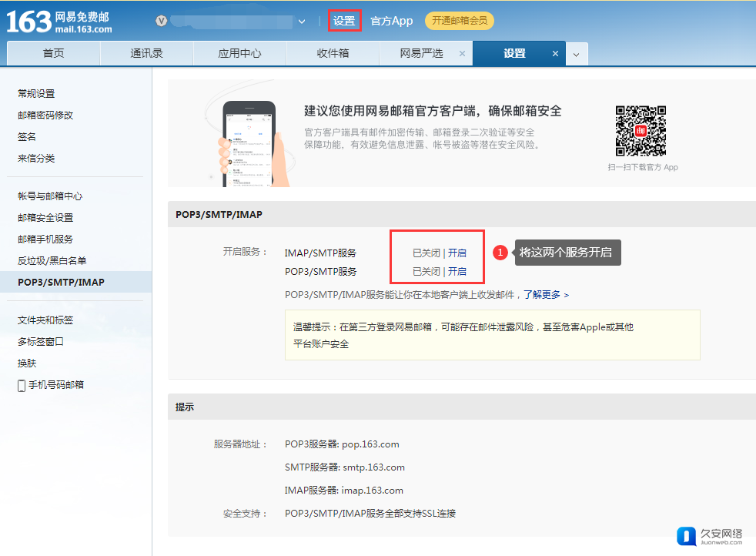Go to 官方App in header

coord(391,21)
